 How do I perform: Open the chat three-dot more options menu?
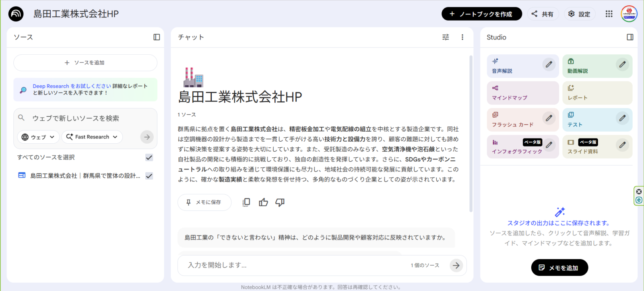click(462, 37)
